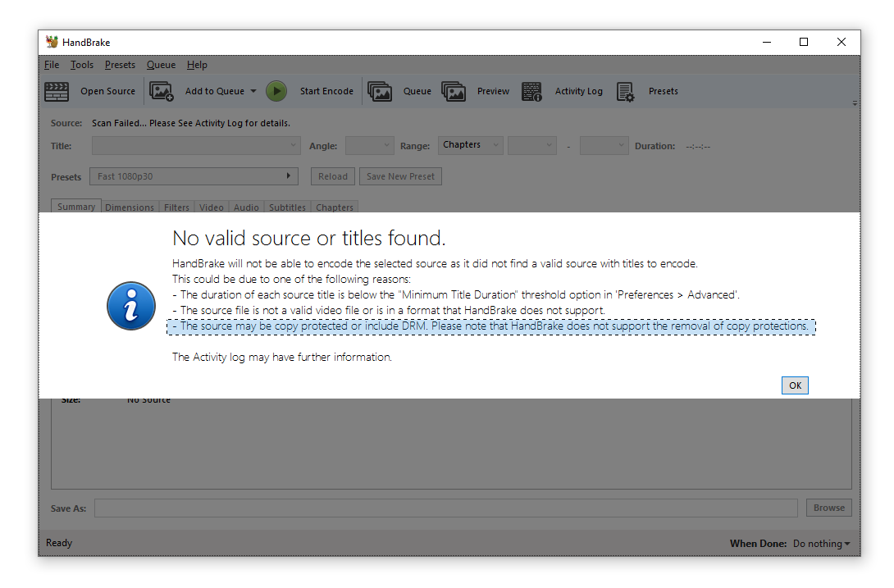The height and width of the screenshot is (588, 894).
Task: Select the copy protected DRM message line
Action: 490,326
